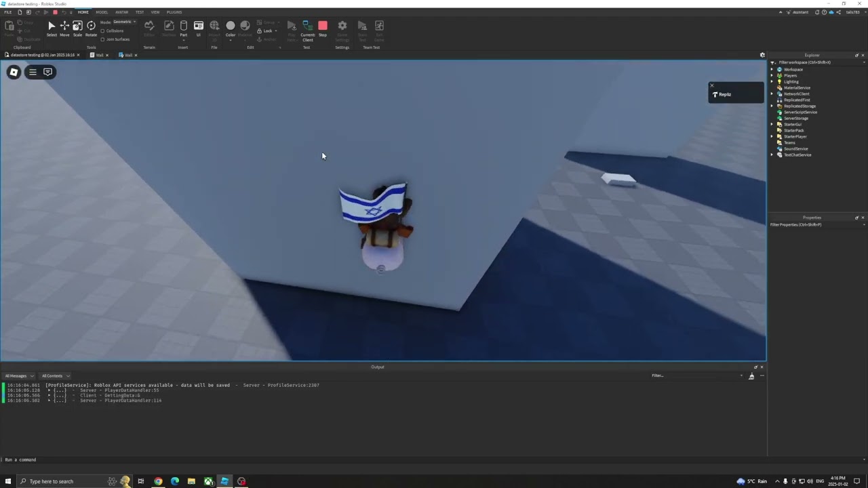Switch to the VIEW ribbon tab

coord(155,12)
